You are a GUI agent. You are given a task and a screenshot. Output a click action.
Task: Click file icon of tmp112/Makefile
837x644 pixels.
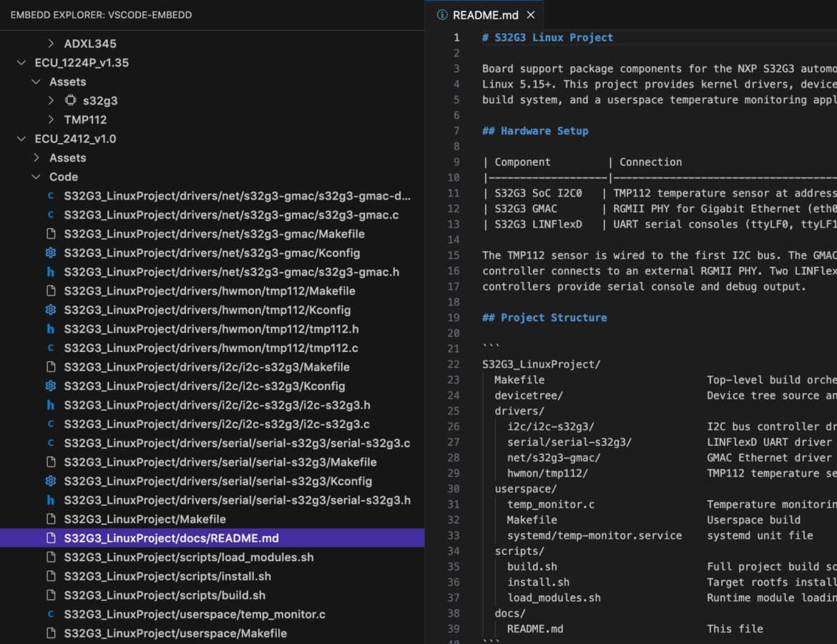pyautogui.click(x=51, y=291)
